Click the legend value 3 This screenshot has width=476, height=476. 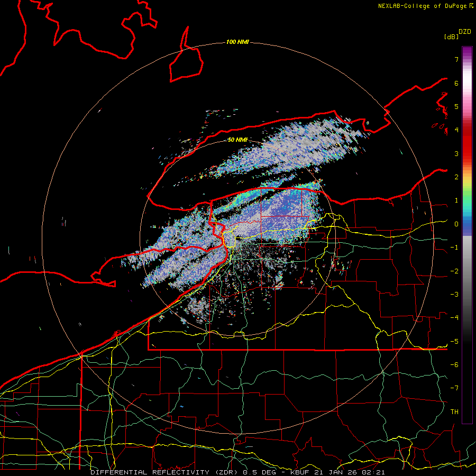pyautogui.click(x=456, y=153)
